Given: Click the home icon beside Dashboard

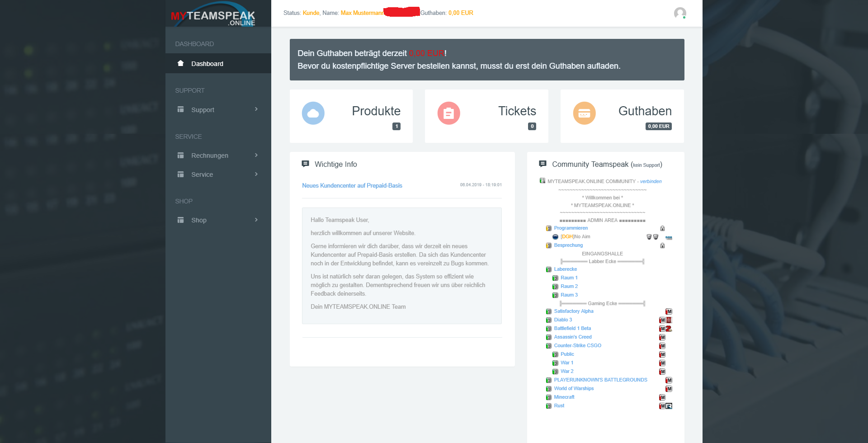Looking at the screenshot, I should (x=181, y=63).
